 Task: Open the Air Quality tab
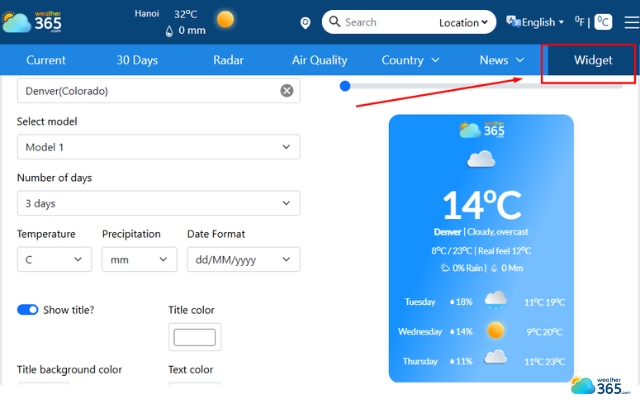click(320, 60)
